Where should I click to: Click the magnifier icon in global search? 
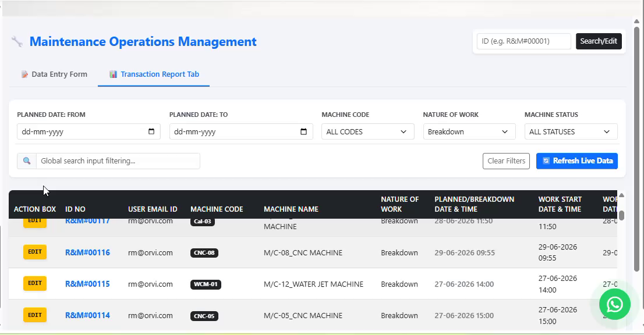[x=27, y=161]
